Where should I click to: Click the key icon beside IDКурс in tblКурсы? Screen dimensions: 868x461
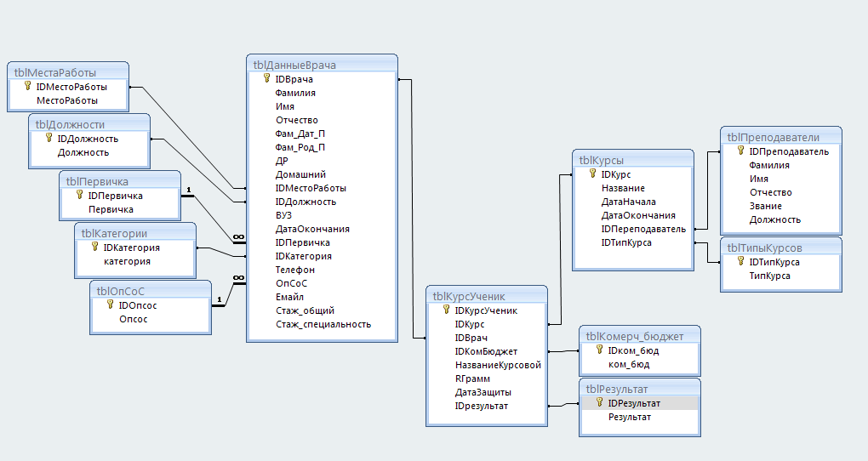click(593, 174)
